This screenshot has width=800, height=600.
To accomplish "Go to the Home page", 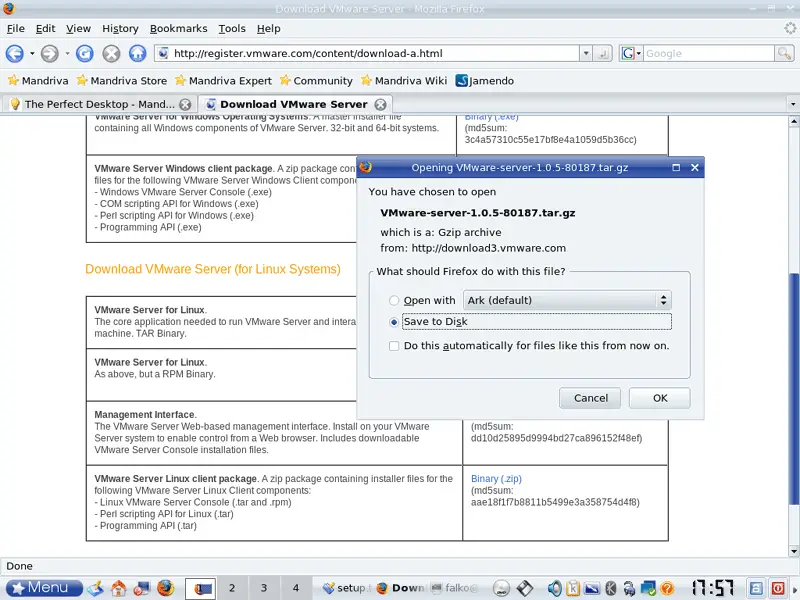I will pos(137,53).
